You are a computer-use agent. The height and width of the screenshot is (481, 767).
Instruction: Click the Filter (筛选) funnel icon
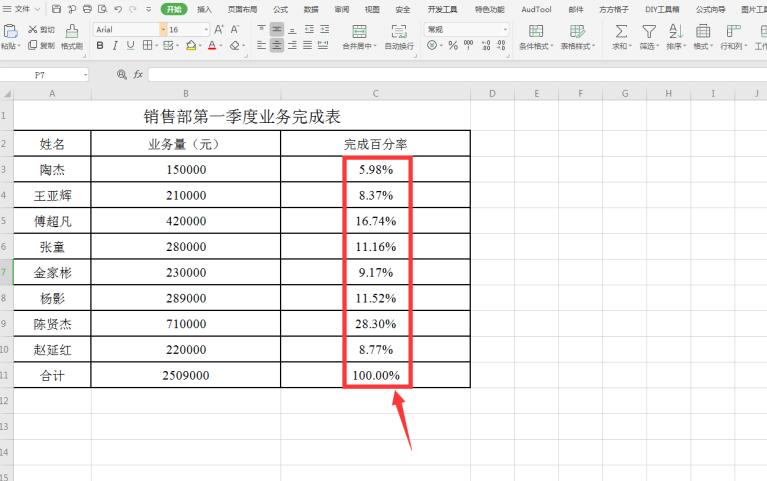[649, 31]
